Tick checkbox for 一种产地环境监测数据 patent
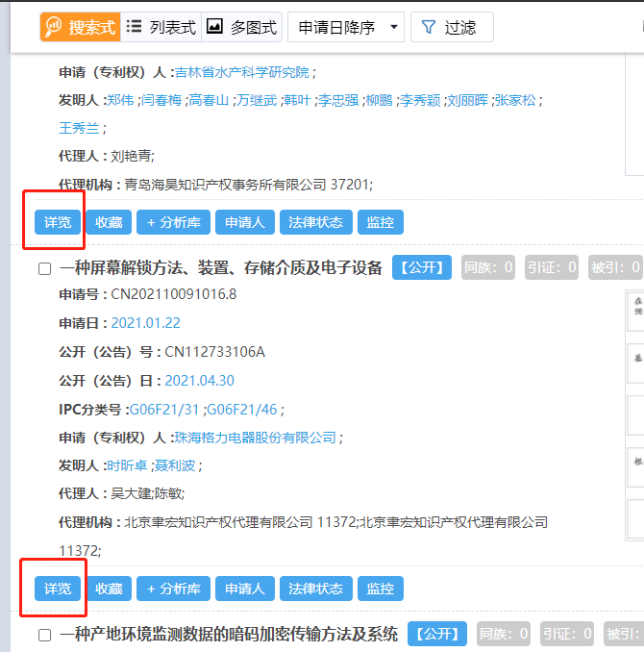Image resolution: width=644 pixels, height=652 pixels. click(44, 635)
